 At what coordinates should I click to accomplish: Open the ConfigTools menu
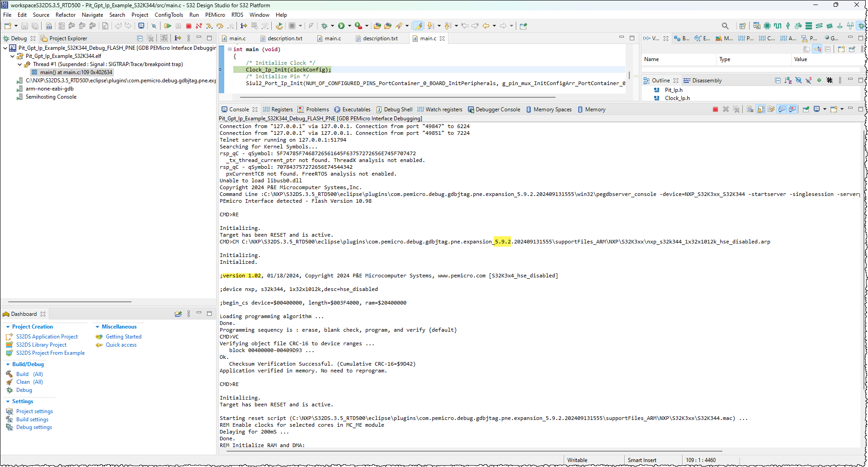[x=169, y=15]
